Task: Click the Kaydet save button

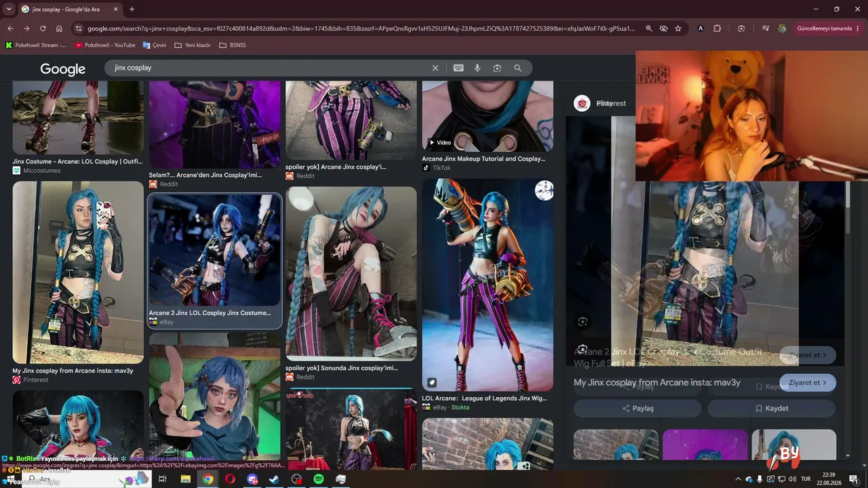Action: (772, 408)
